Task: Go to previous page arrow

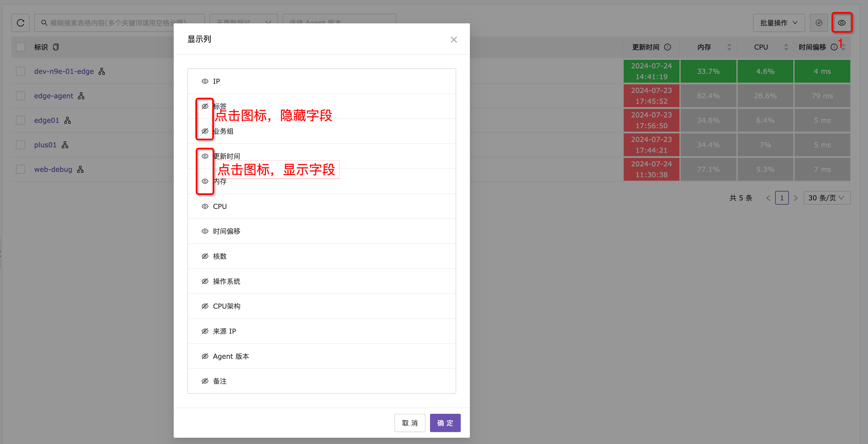Action: (768, 198)
